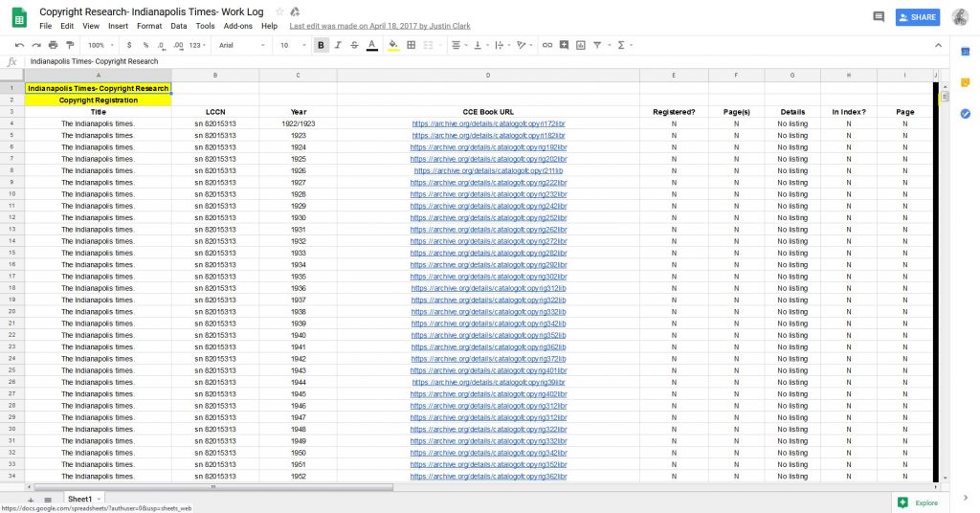Open the CCE Book URL for year 1944

(x=488, y=383)
